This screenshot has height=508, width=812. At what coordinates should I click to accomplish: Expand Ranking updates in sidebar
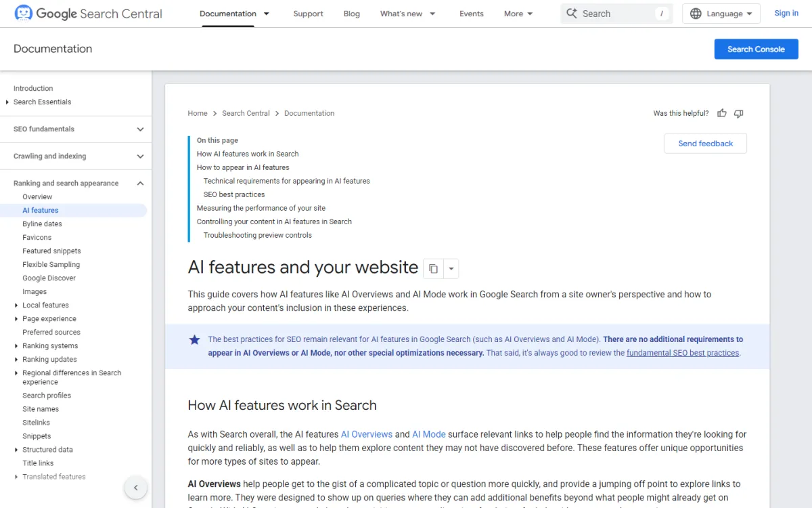(16, 360)
